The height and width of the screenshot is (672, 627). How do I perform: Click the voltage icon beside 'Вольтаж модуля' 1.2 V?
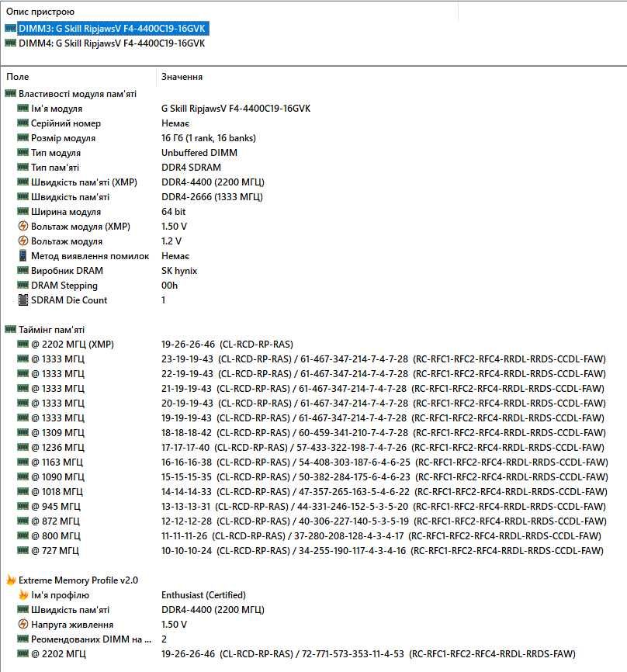click(x=23, y=241)
